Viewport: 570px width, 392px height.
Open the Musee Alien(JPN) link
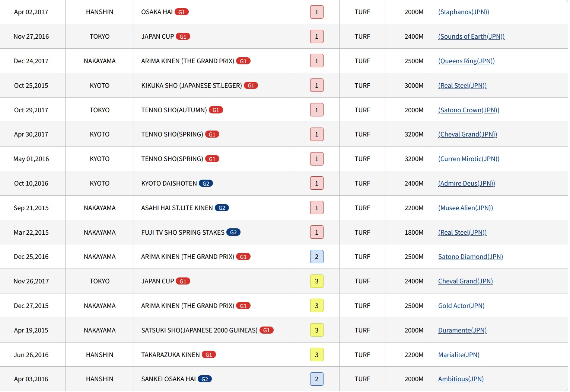465,208
